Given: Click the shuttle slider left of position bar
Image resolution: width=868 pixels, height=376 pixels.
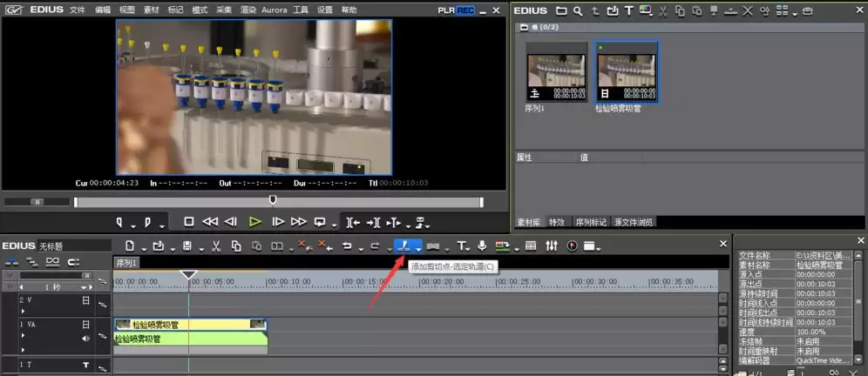Looking at the screenshot, I should coord(37,202).
